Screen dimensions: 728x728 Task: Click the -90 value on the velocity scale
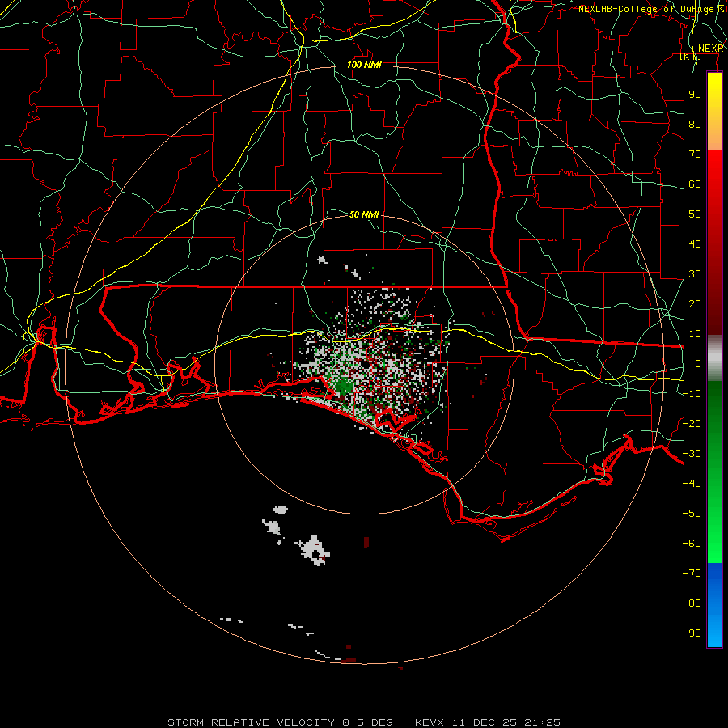click(x=692, y=633)
